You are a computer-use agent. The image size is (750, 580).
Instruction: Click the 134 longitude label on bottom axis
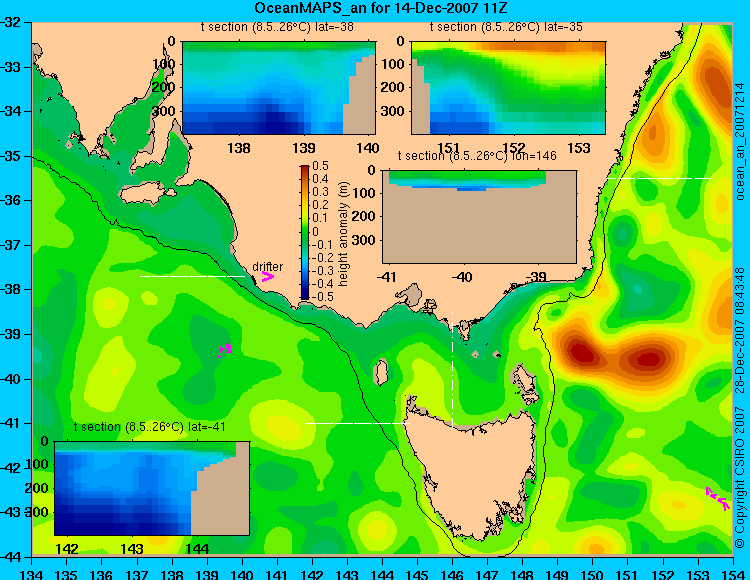point(32,574)
